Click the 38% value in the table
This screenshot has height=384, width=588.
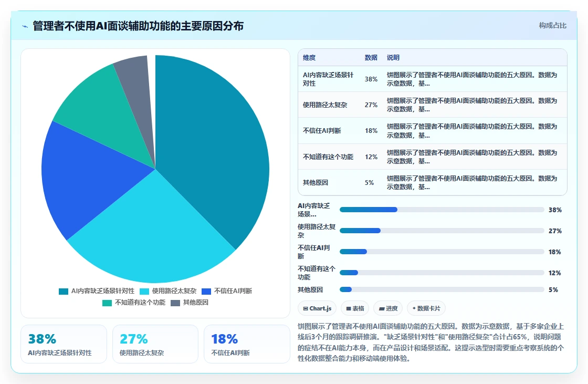pos(371,79)
